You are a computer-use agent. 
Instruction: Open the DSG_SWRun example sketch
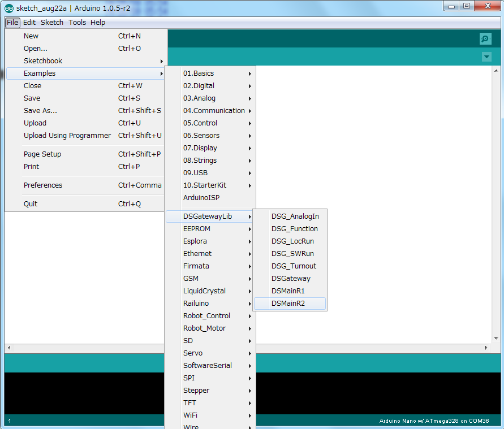tap(290, 254)
